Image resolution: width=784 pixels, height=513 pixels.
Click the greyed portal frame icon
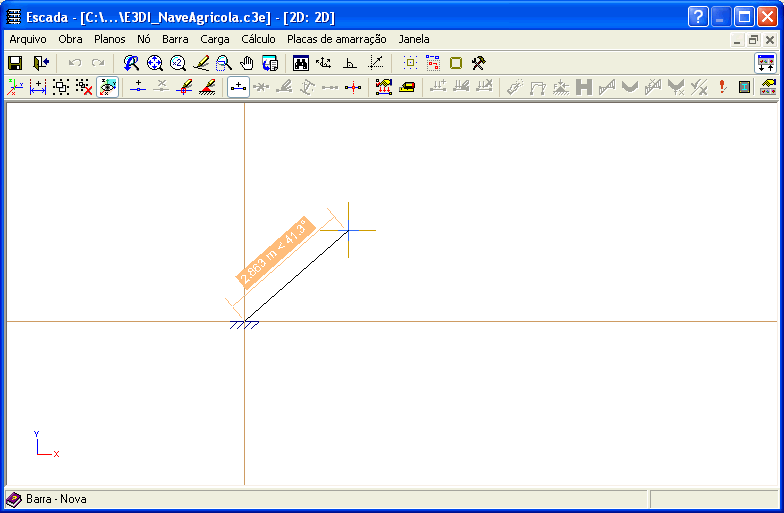(x=538, y=87)
